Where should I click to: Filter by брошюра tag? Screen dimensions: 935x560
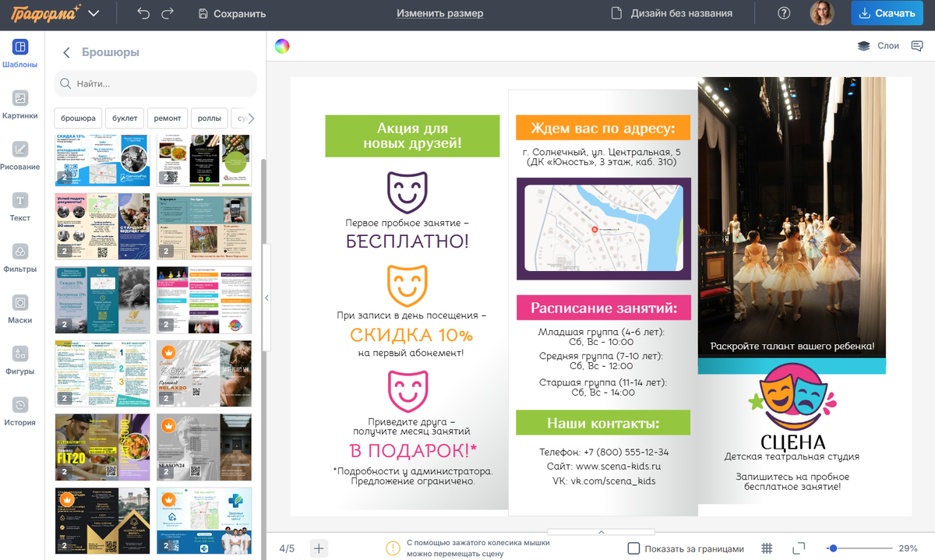[78, 118]
